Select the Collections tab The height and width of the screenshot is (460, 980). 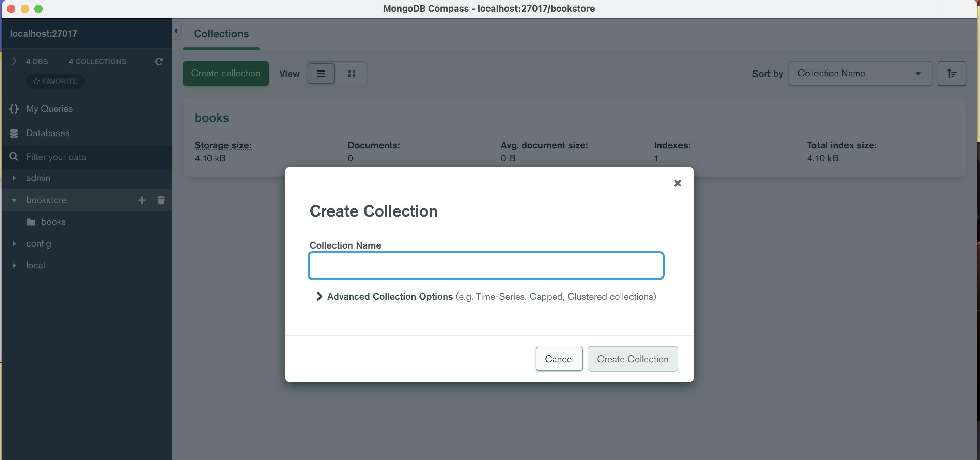[x=221, y=34]
